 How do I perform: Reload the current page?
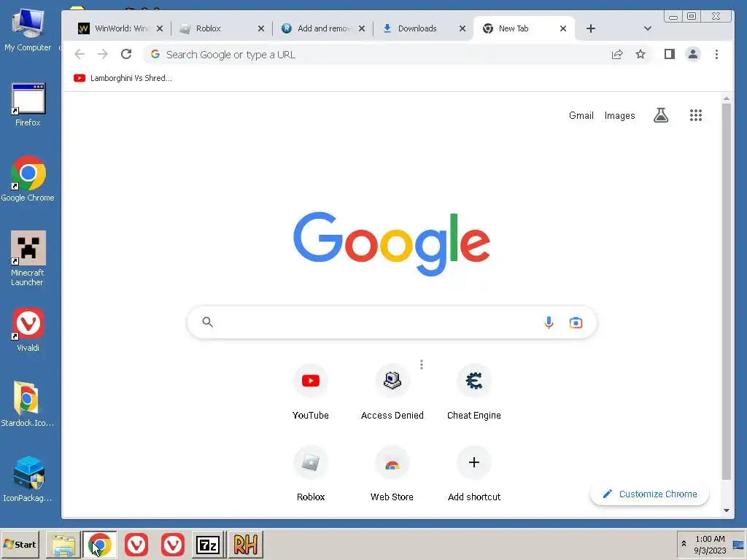coord(126,54)
